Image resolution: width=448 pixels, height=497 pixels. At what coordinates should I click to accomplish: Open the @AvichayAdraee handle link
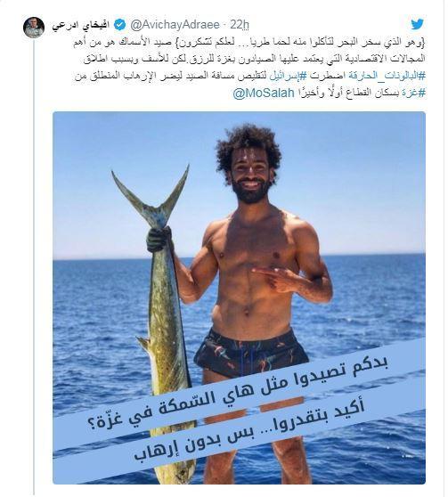(x=175, y=25)
